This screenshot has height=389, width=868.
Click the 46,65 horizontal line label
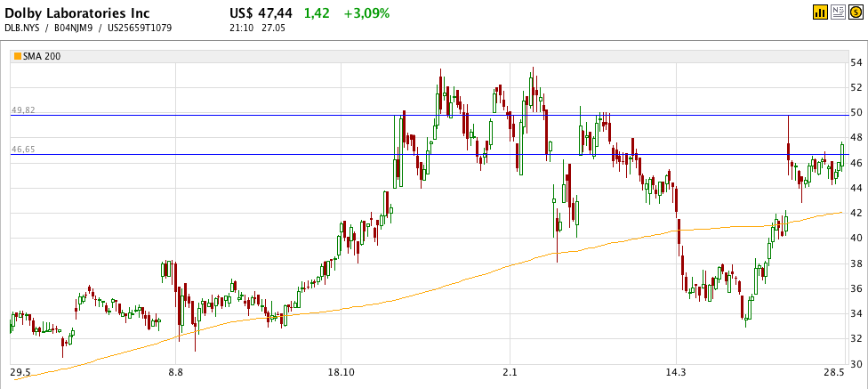point(23,150)
